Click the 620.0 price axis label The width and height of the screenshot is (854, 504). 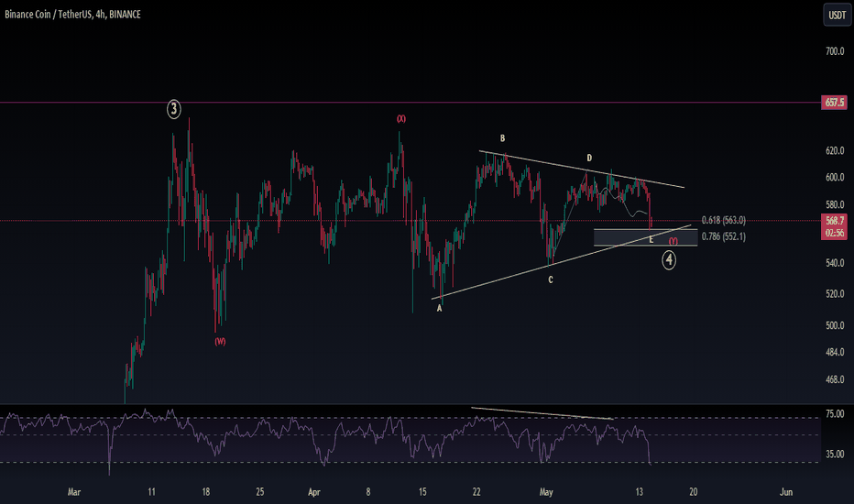[835, 151]
